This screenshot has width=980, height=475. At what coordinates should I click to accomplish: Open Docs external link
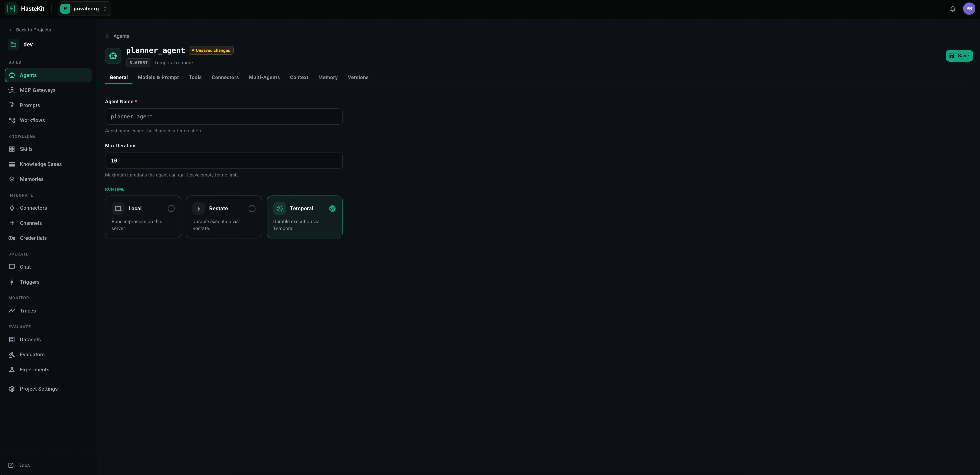point(19,465)
